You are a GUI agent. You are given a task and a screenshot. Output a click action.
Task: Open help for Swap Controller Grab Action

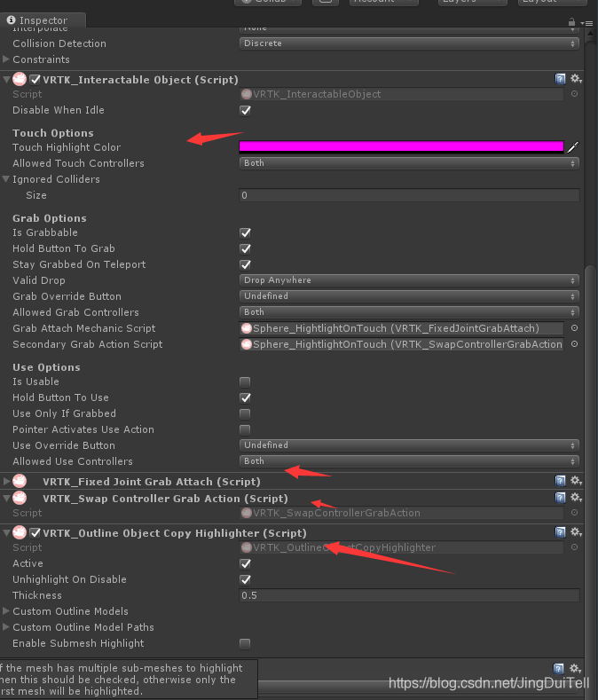pos(560,498)
